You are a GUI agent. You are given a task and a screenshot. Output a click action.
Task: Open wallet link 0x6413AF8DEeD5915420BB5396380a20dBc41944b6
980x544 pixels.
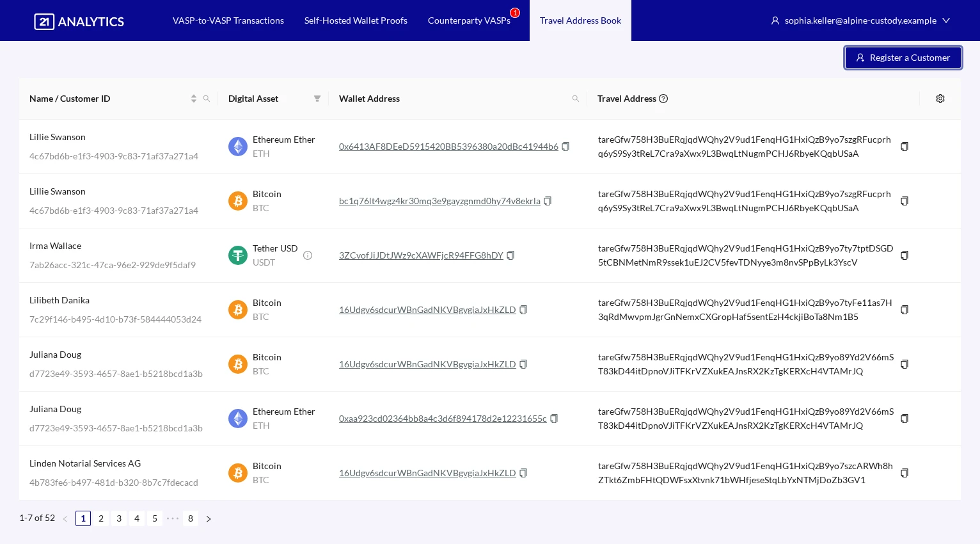click(x=448, y=147)
